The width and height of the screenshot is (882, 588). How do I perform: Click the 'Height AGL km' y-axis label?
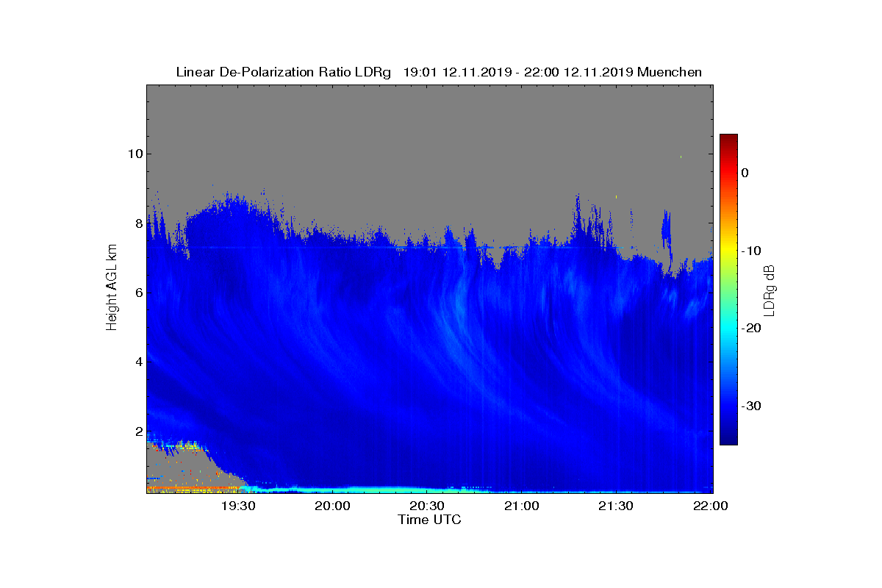coord(112,288)
